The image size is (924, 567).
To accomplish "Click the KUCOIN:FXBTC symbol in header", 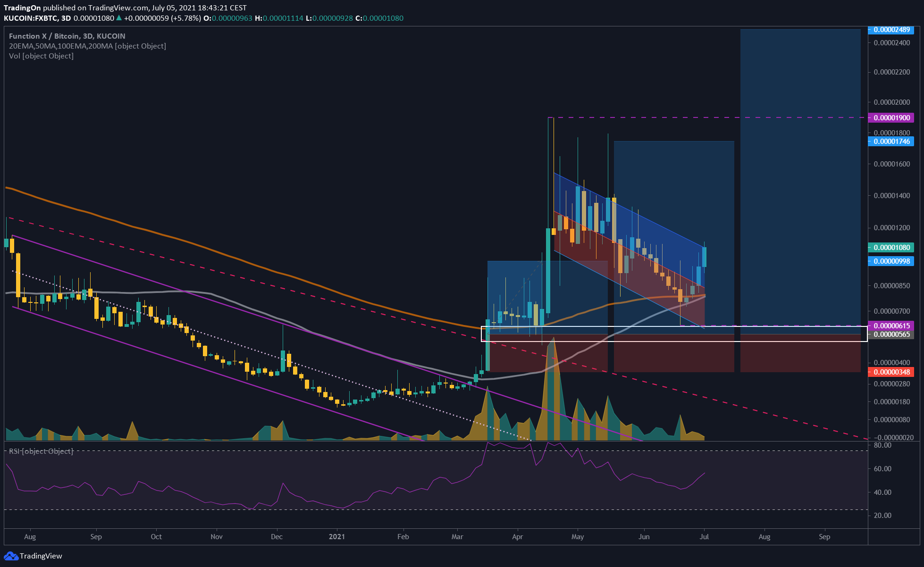I will pyautogui.click(x=31, y=18).
